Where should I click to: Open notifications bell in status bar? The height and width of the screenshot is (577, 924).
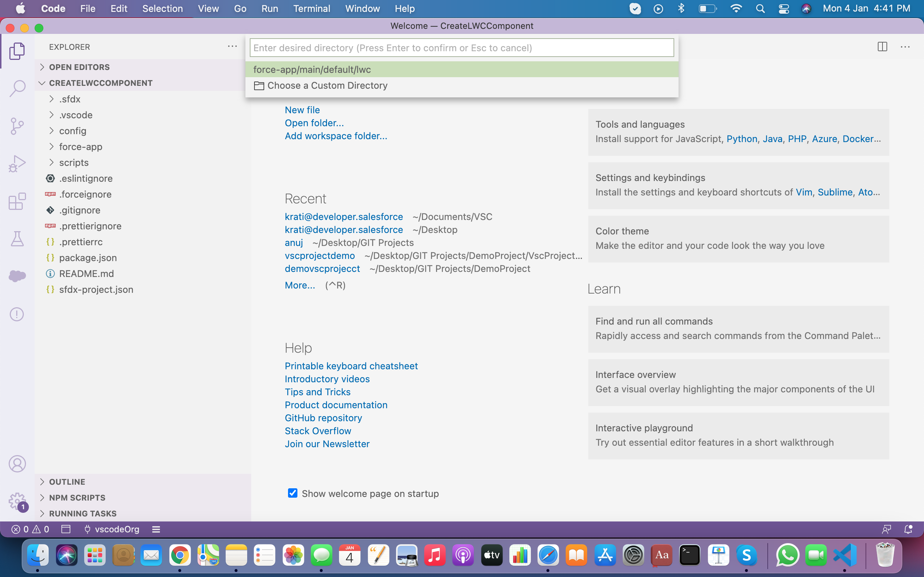point(908,529)
